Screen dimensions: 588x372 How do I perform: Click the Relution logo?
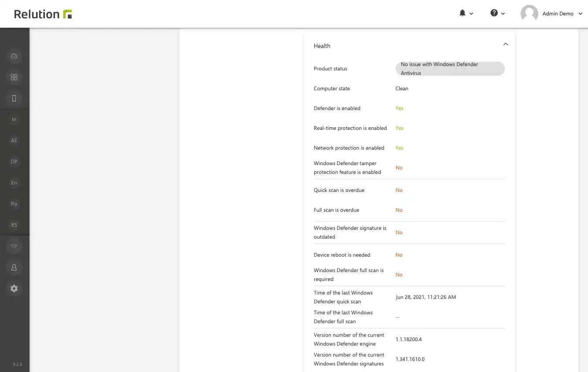click(43, 14)
